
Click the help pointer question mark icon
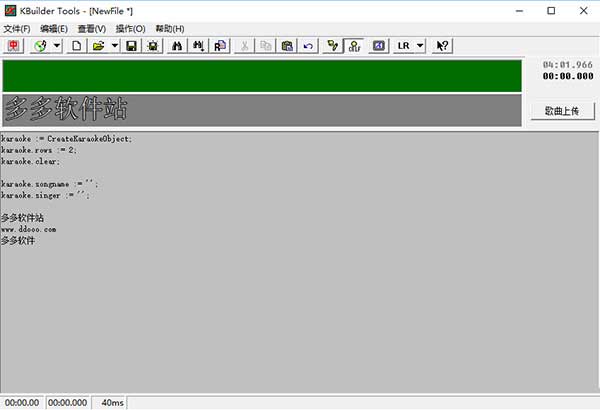point(442,46)
